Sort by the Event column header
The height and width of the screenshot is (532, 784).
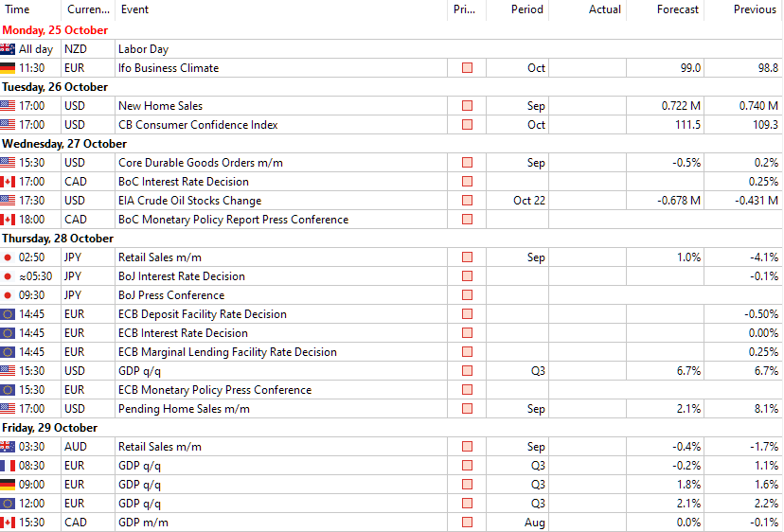(281, 9)
